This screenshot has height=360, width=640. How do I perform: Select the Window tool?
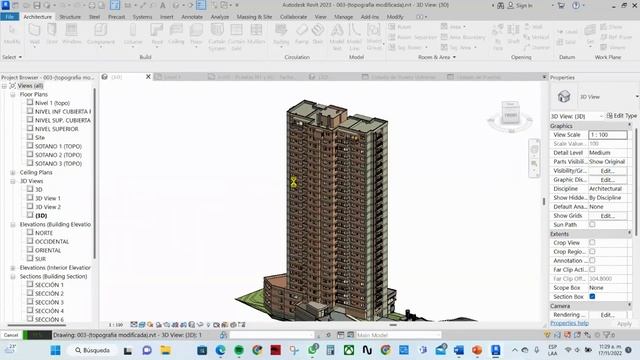pyautogui.click(x=71, y=33)
